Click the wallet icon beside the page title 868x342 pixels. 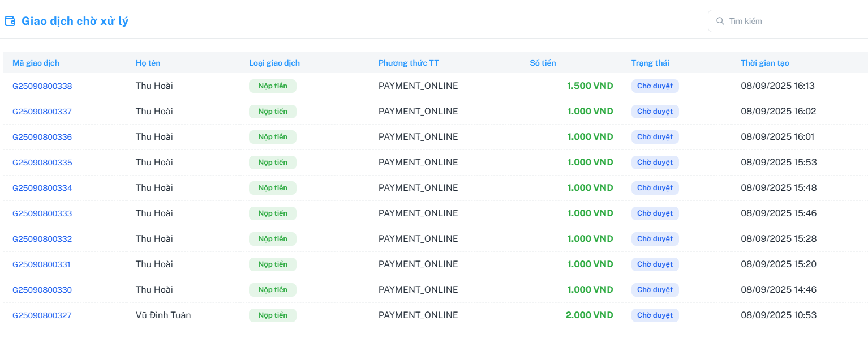[10, 21]
